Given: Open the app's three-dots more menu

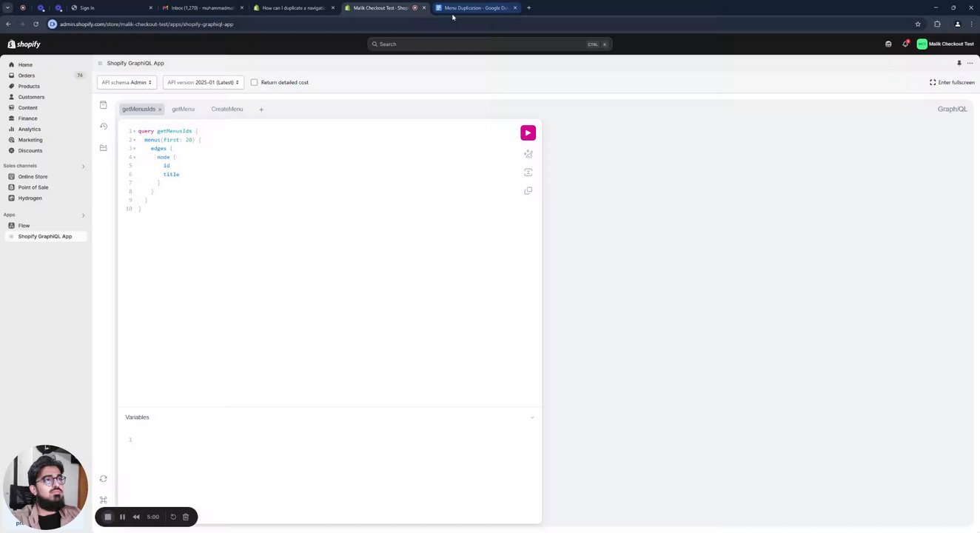Looking at the screenshot, I should tap(970, 63).
